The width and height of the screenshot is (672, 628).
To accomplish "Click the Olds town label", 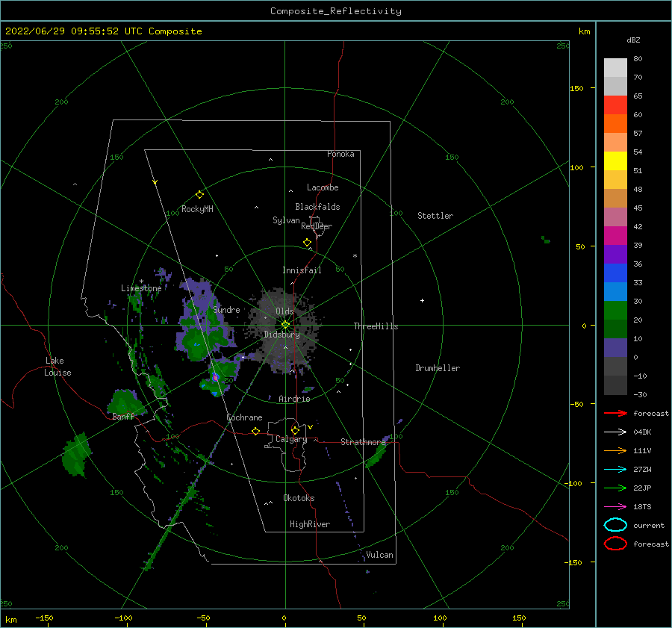I will [x=284, y=311].
